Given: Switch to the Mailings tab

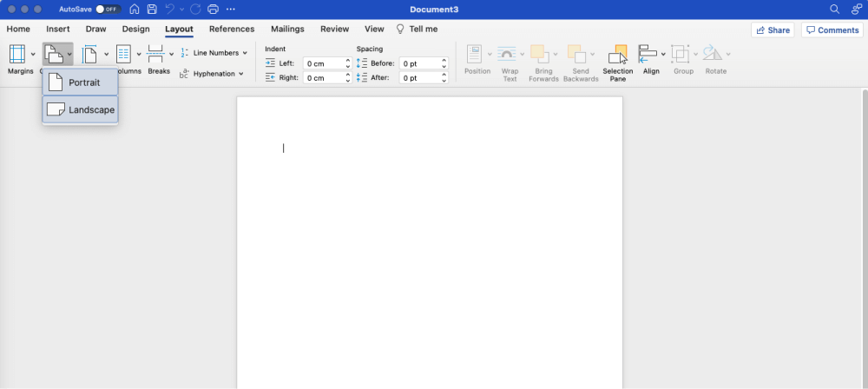Looking at the screenshot, I should [x=287, y=29].
